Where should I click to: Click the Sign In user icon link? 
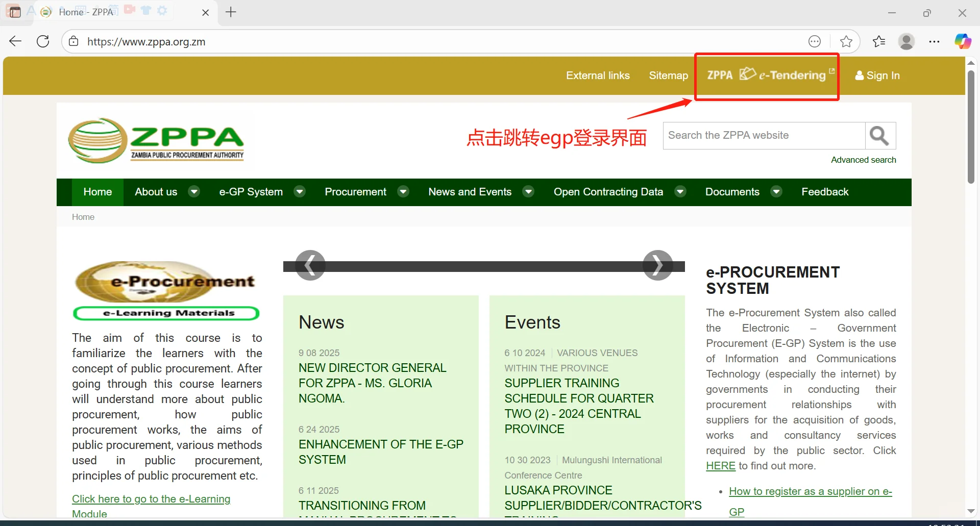[877, 76]
